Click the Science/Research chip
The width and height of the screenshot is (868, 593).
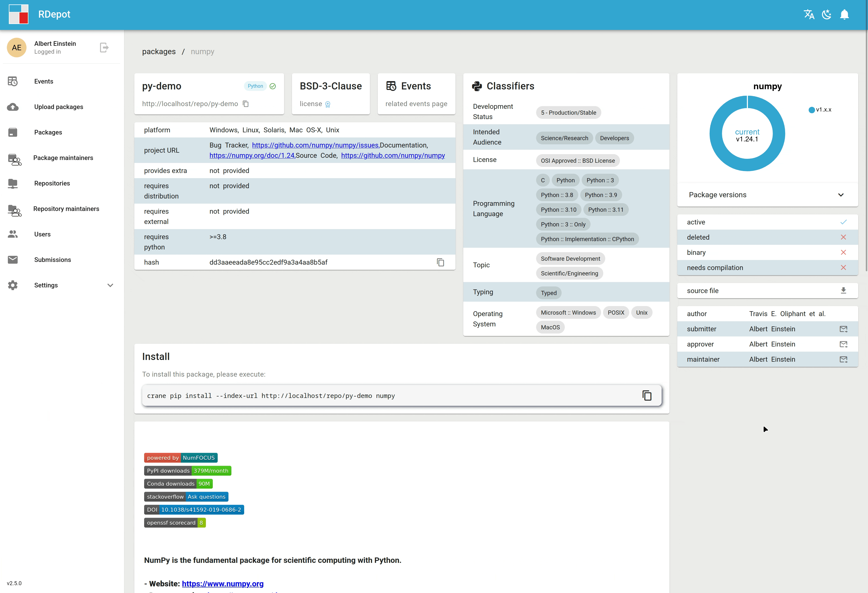point(564,138)
